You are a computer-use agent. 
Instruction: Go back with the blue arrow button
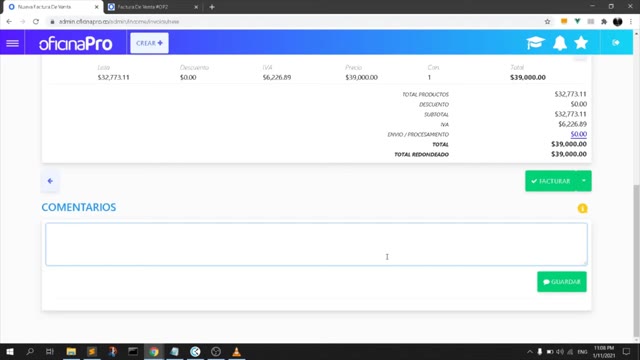click(x=50, y=181)
